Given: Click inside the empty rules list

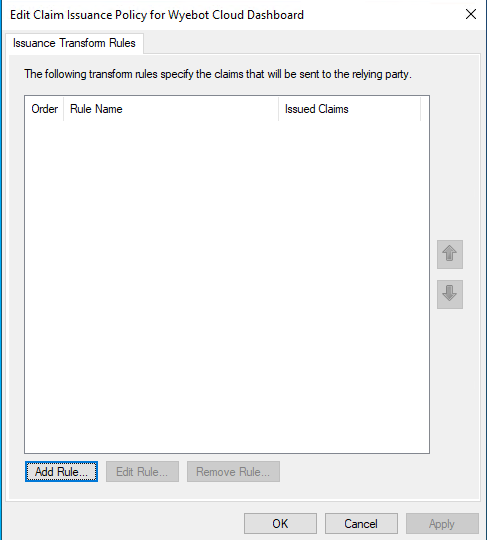Looking at the screenshot, I should click(x=227, y=287).
